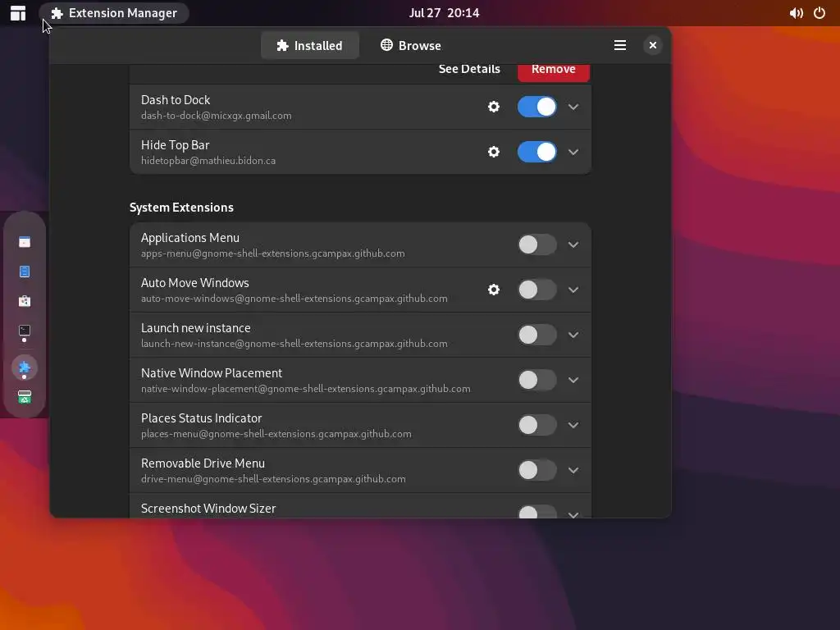The image size is (840, 630).
Task: Disable the Dash to Dock extension
Action: point(536,107)
